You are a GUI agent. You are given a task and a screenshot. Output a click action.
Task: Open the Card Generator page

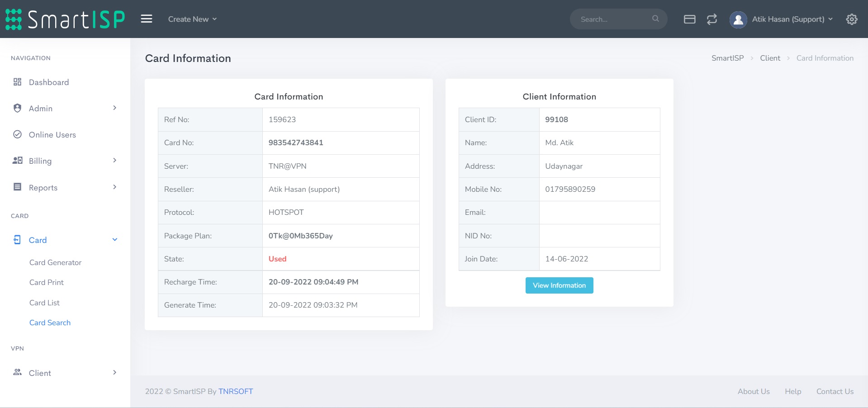click(55, 262)
